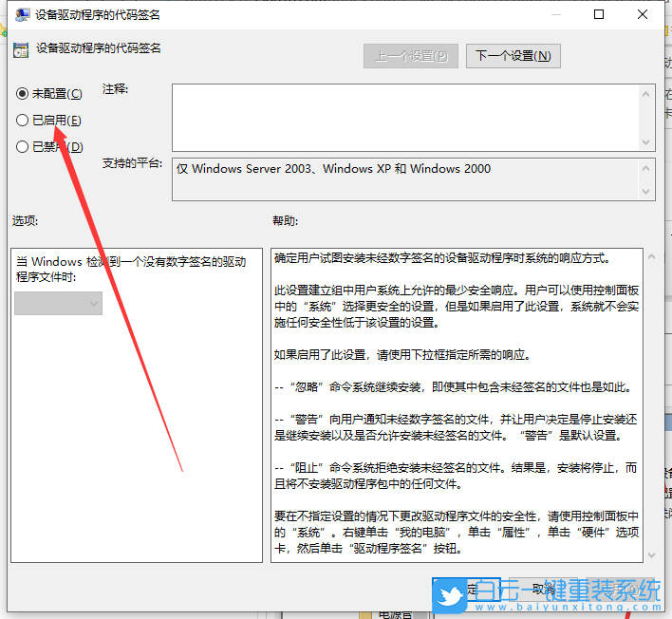This screenshot has width=672, height=619.
Task: Click the 支持的平台: label
Action: coord(132,163)
